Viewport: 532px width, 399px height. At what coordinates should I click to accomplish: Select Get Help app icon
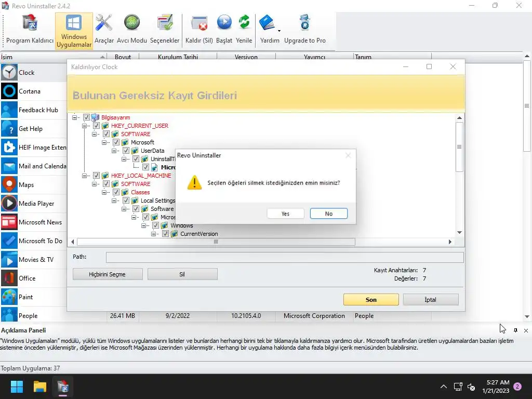(x=9, y=129)
